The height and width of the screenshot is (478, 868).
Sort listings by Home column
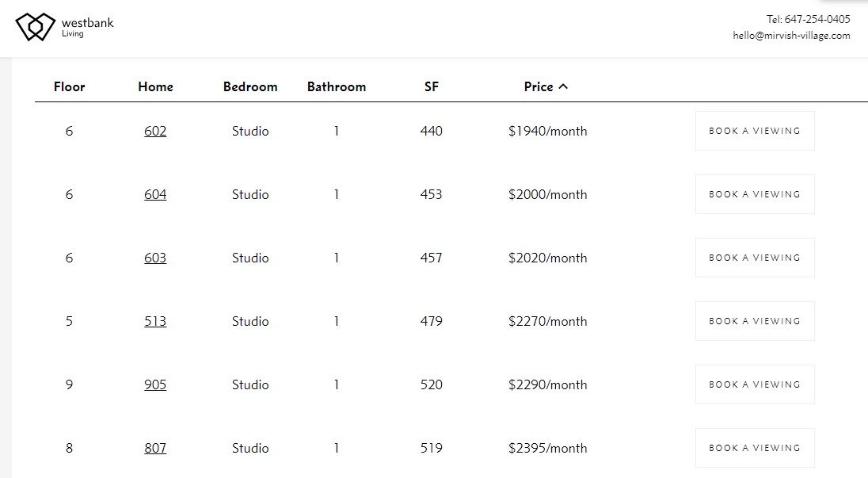(x=155, y=86)
